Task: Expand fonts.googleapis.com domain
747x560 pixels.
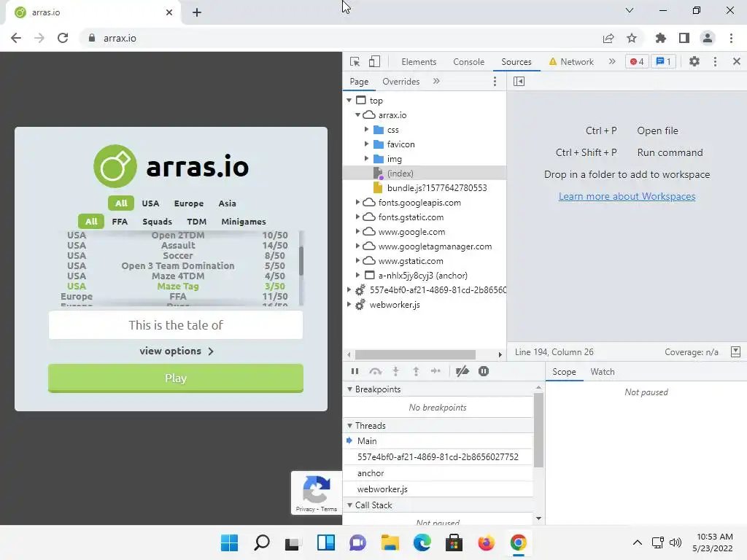Action: 357,203
